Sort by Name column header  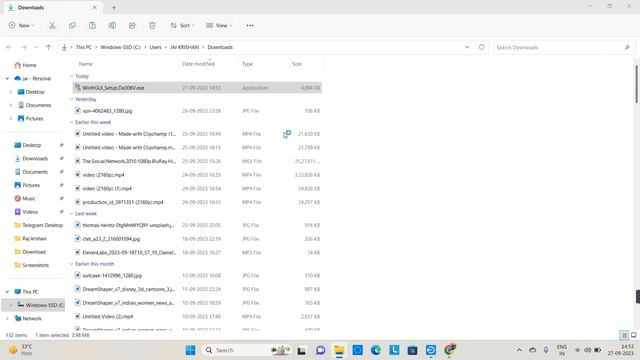[x=86, y=64]
